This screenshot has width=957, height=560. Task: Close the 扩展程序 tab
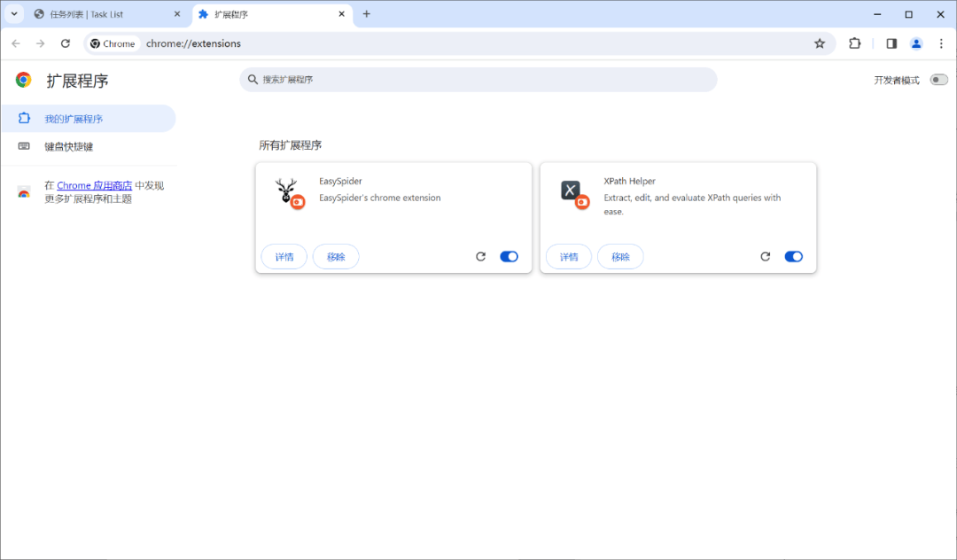(342, 14)
